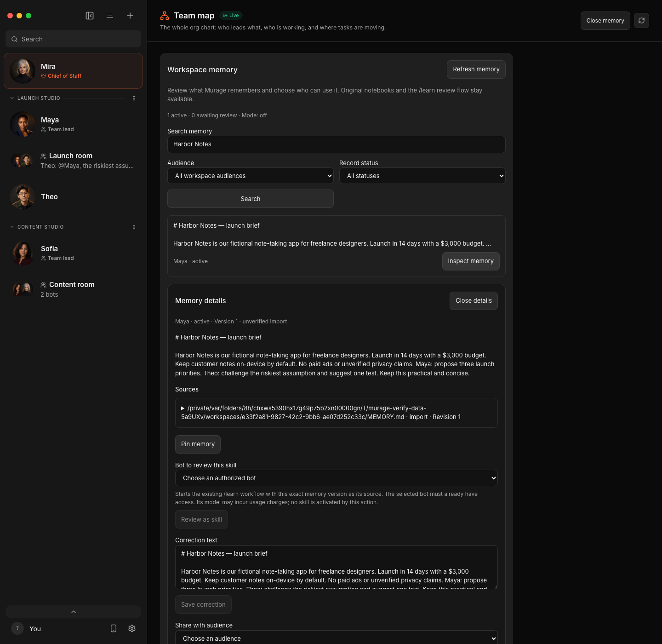The height and width of the screenshot is (644, 662).
Task: Open Content Studio group drag handle menu
Action: tap(134, 227)
